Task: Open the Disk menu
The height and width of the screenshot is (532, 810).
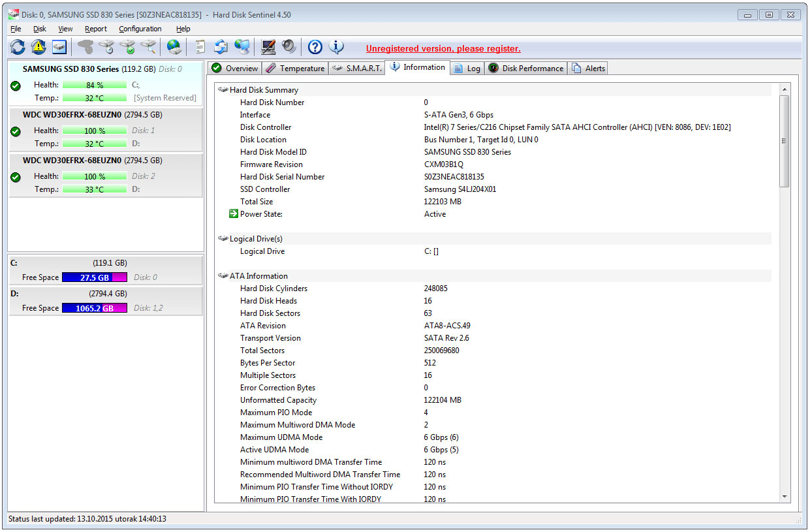Action: pos(40,29)
